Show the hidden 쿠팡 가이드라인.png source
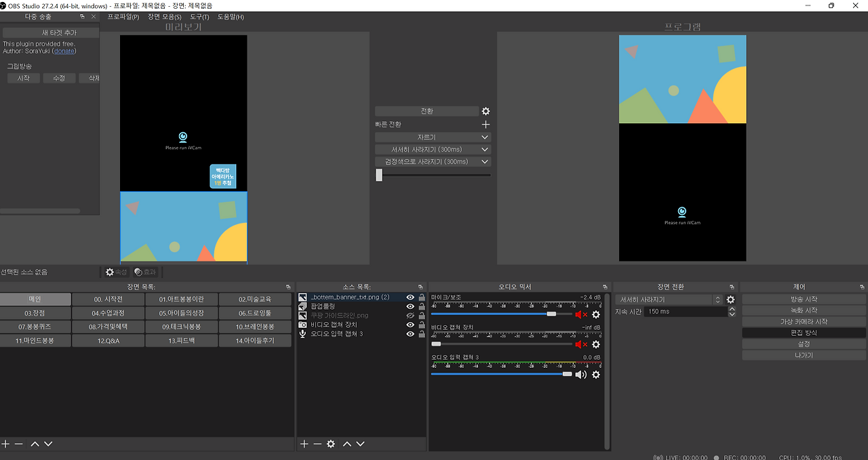 pos(410,316)
